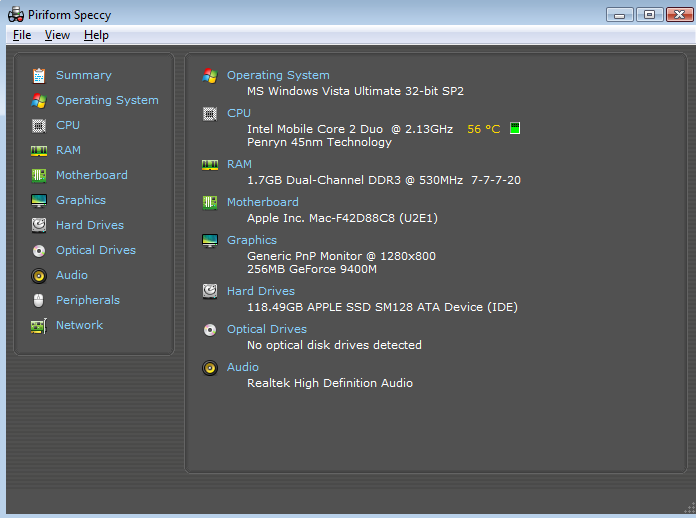The height and width of the screenshot is (518, 696).
Task: Minimize the Speccy window
Action: point(620,15)
